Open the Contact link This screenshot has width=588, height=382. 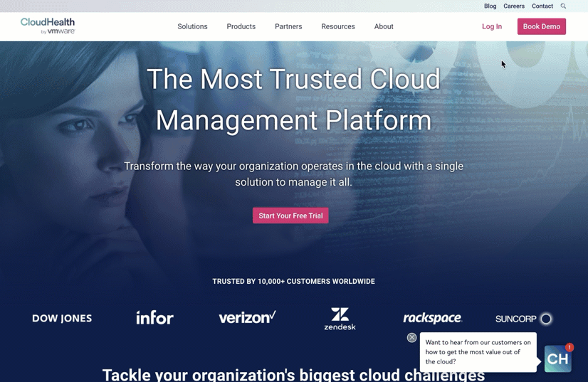(542, 6)
